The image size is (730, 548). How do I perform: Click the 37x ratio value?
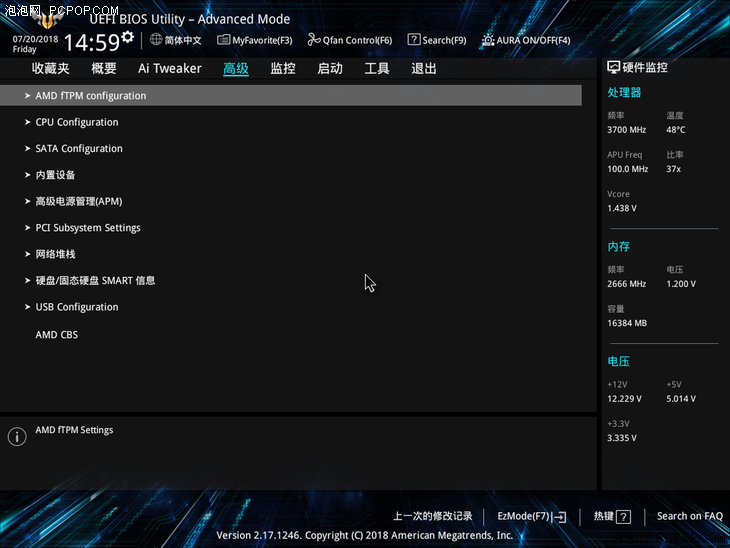click(673, 169)
